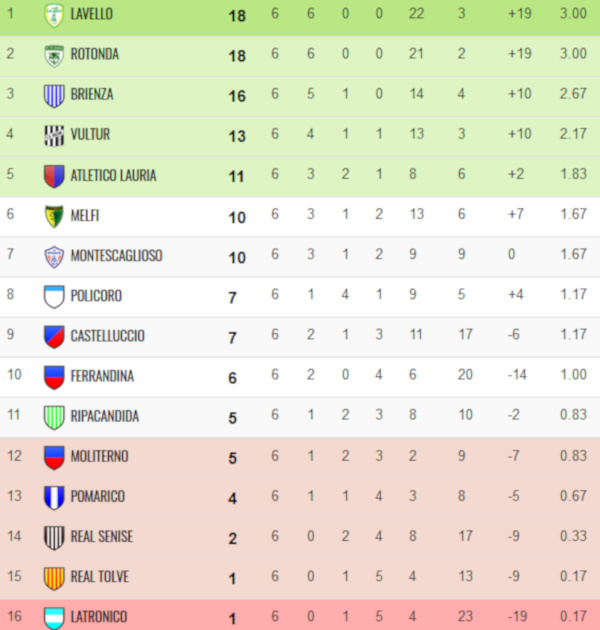600x630 pixels.
Task: Click the Montescaglioso crest icon
Action: (54, 256)
